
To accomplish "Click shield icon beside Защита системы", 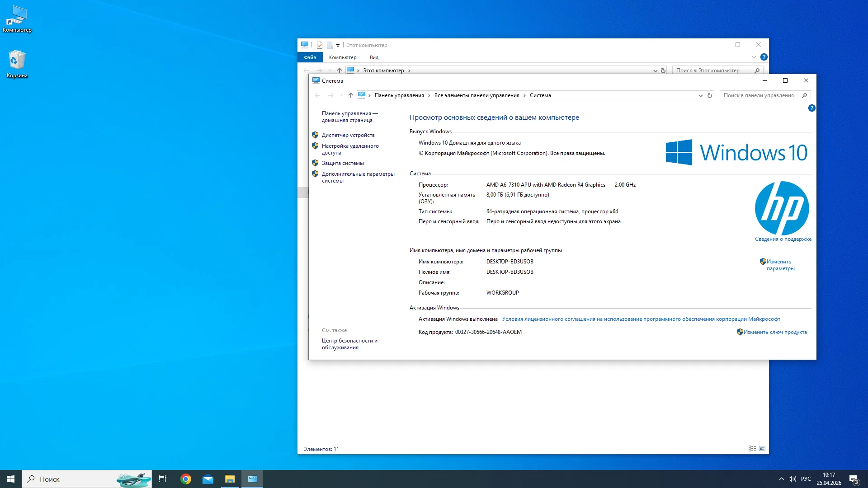I will tap(315, 163).
